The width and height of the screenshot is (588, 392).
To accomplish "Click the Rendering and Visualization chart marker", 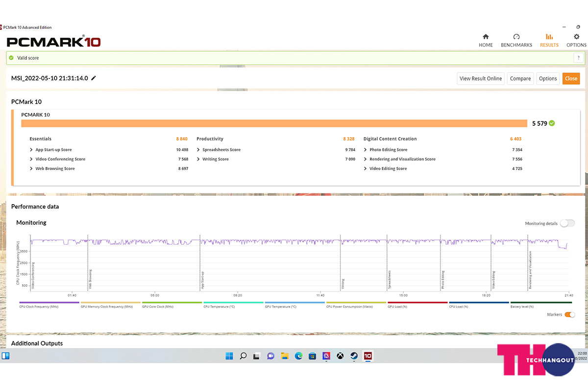I will pyautogui.click(x=530, y=270).
